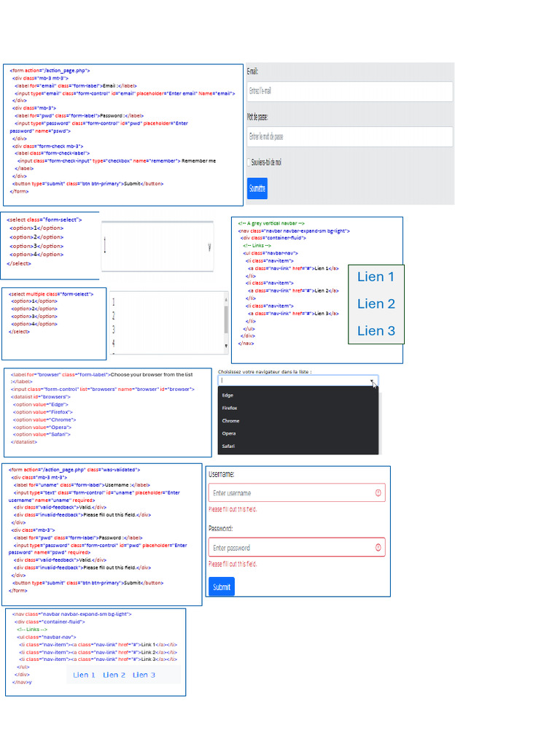
Task: Click the browser datalist dropdown arrow
Action: tap(371, 381)
